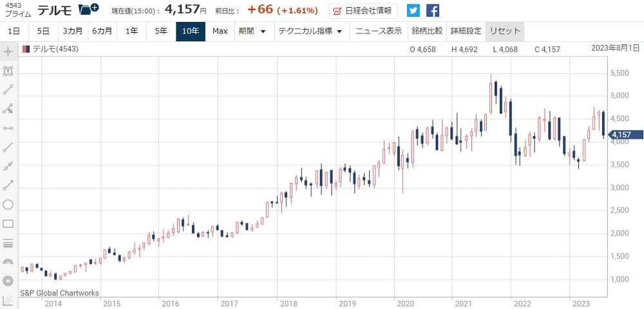Click the テルモ company name heading
This screenshot has width=644, height=309.
click(x=55, y=11)
